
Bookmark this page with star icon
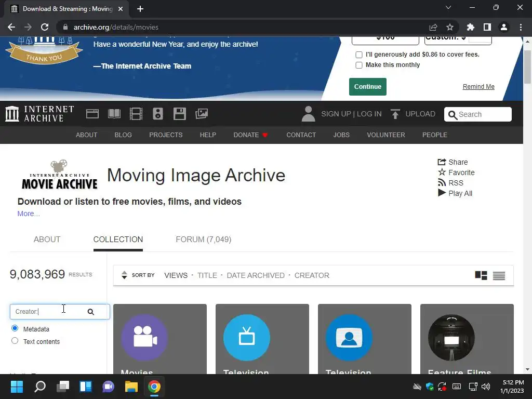click(x=449, y=27)
